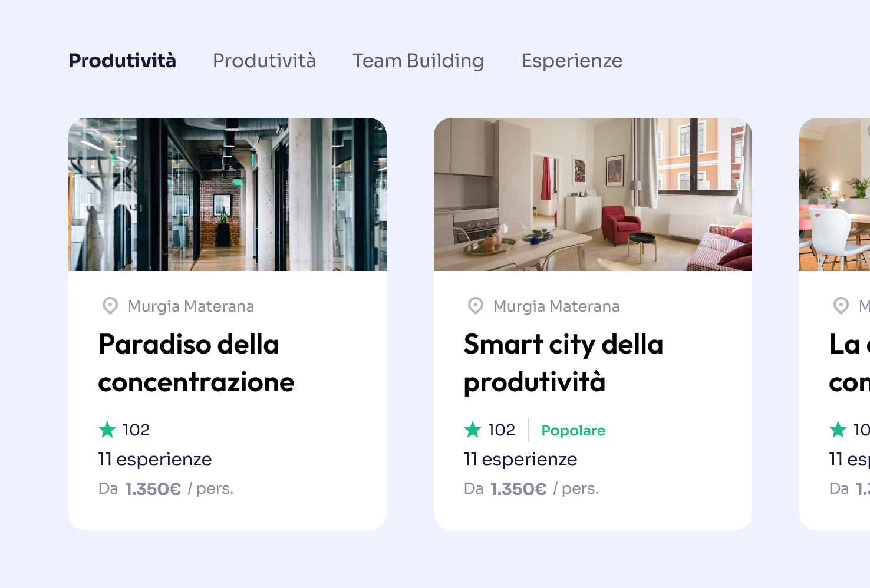Click the Popolare badge
Screen dimensions: 870x588
point(573,431)
